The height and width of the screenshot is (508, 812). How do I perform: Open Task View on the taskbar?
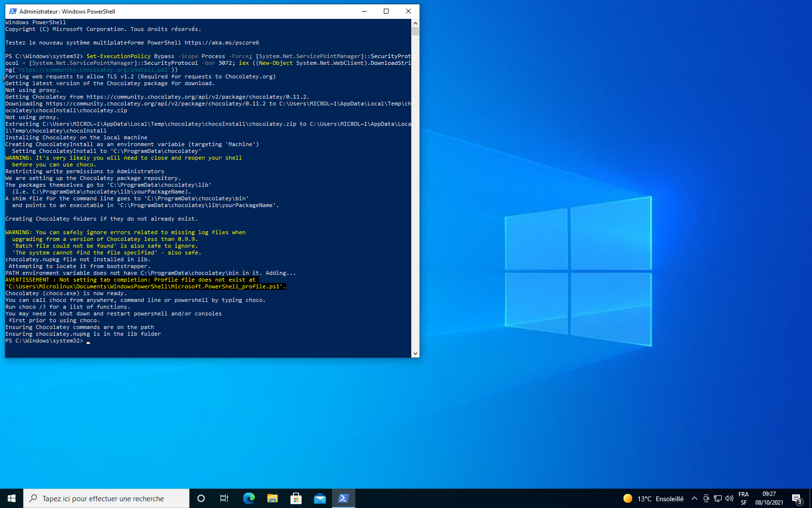coord(224,498)
